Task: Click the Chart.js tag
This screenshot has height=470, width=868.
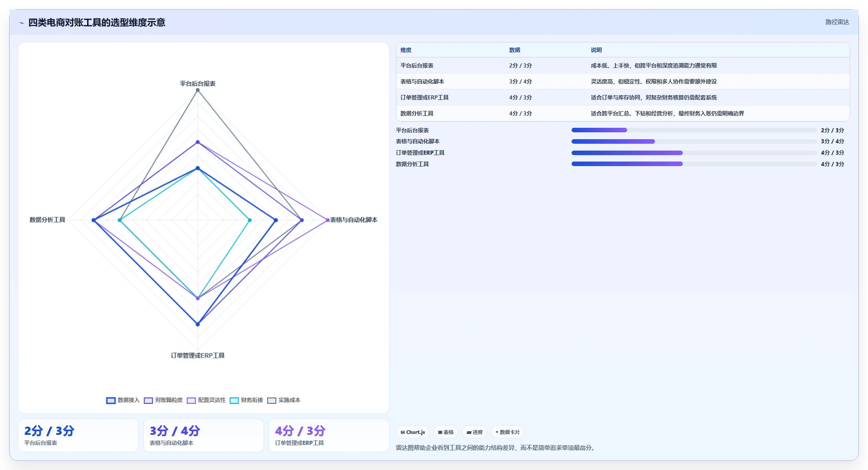Action: [x=413, y=432]
